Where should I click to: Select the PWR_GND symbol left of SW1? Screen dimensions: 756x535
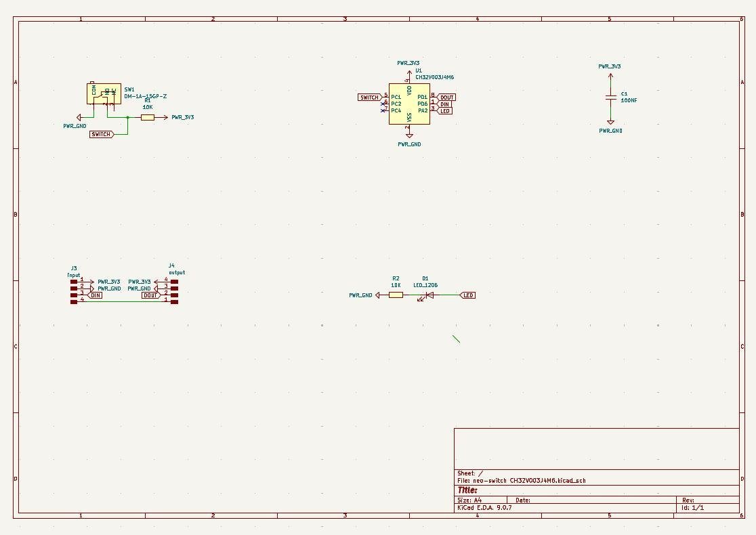coord(79,117)
